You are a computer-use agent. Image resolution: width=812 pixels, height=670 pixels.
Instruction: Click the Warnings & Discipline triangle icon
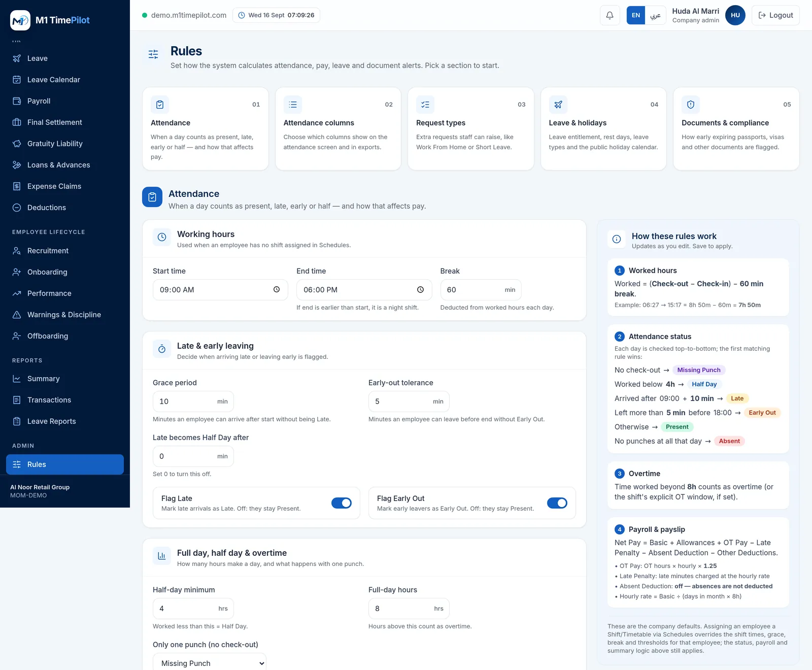pos(17,315)
